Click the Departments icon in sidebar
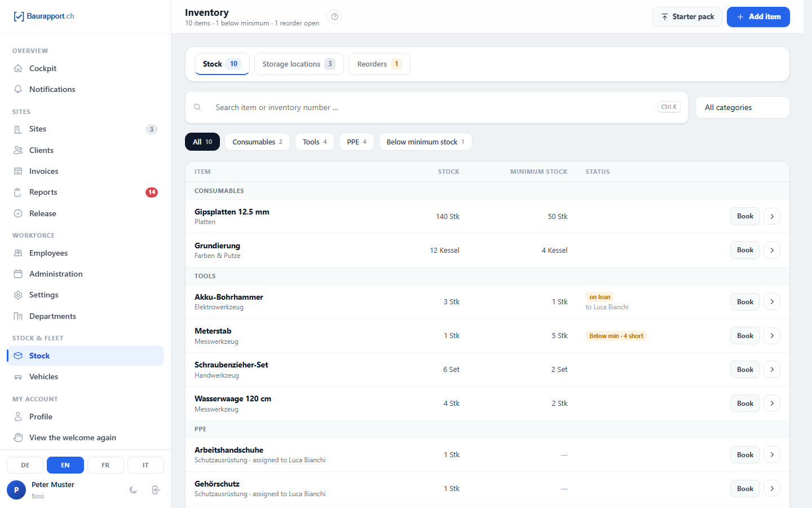Screen dimensions: 812x508 pyautogui.click(x=18, y=316)
